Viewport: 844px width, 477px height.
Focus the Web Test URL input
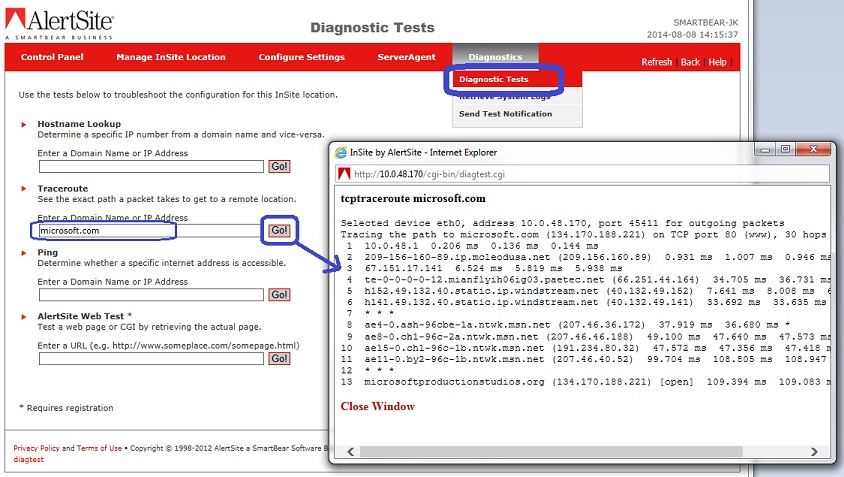click(x=151, y=359)
